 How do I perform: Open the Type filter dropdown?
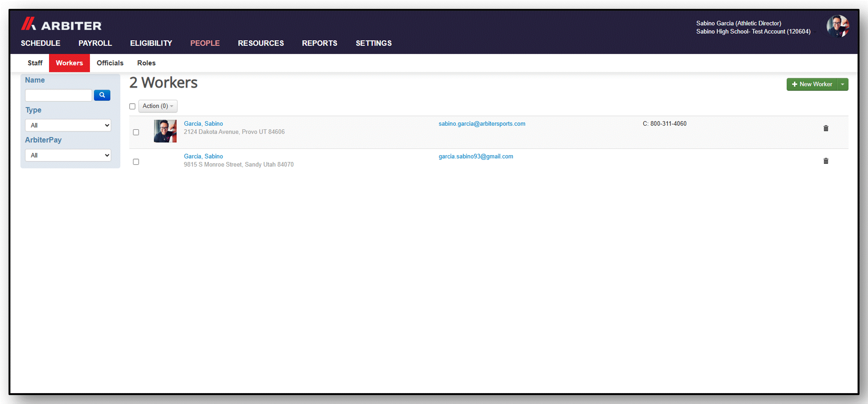click(x=68, y=125)
